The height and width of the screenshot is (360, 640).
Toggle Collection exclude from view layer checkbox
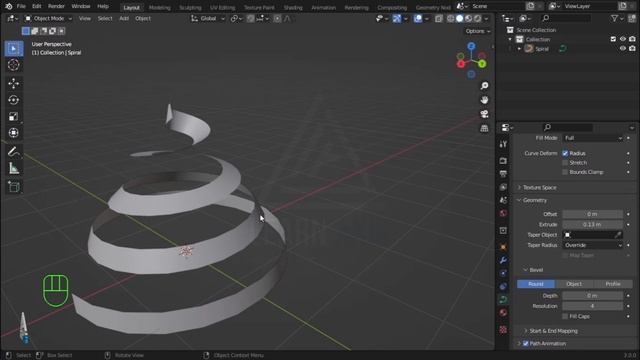613,39
